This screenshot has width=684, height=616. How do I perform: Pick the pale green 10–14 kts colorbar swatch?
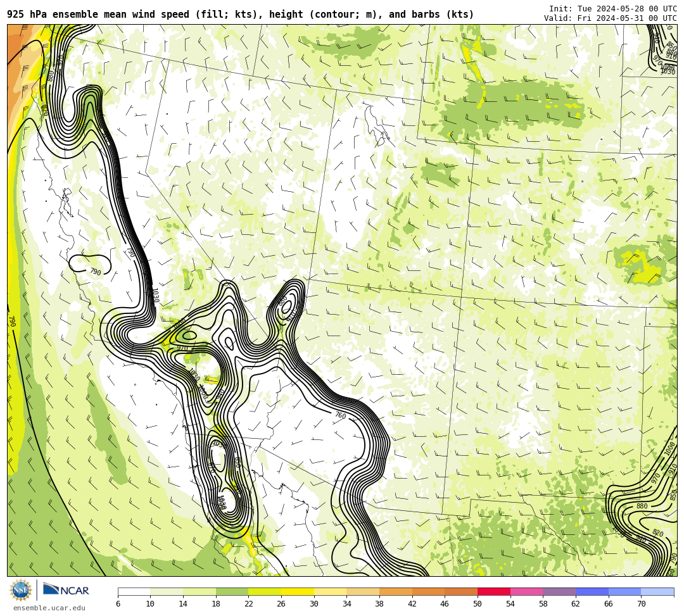pyautogui.click(x=167, y=591)
